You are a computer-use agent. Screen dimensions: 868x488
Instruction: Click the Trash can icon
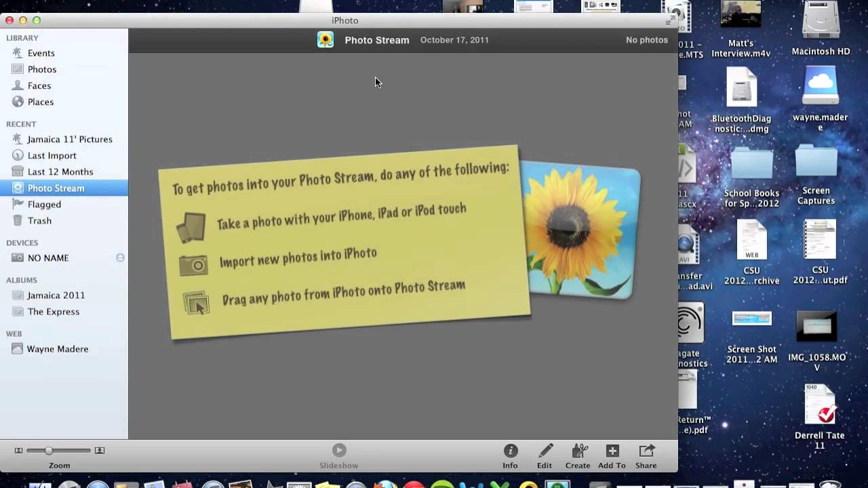click(18, 220)
